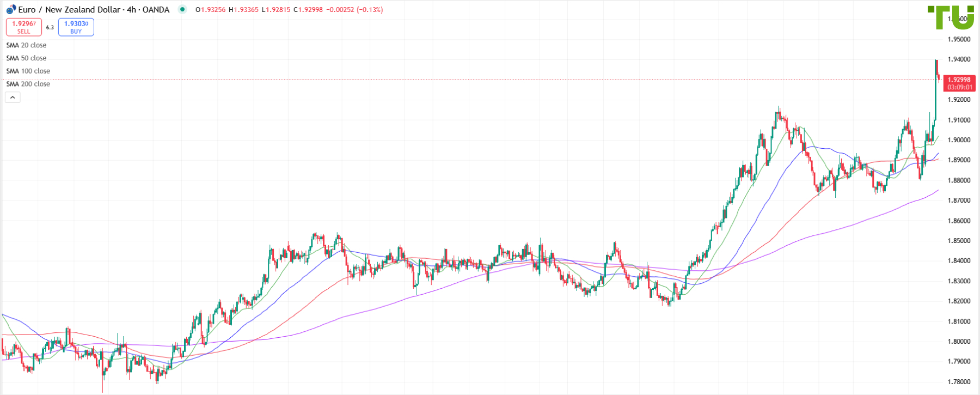Click the percentage change (−0.13%)
The image size is (980, 395).
point(370,10)
